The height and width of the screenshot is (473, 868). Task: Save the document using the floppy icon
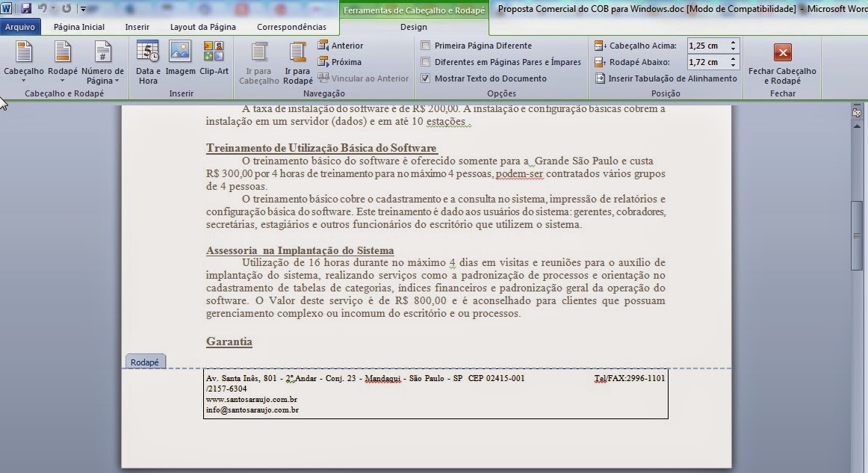(25, 8)
